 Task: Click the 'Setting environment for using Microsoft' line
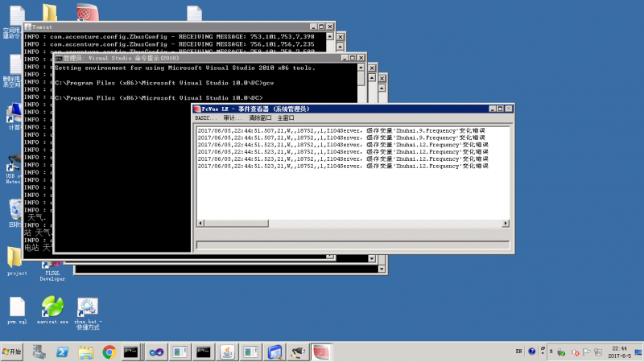click(185, 68)
